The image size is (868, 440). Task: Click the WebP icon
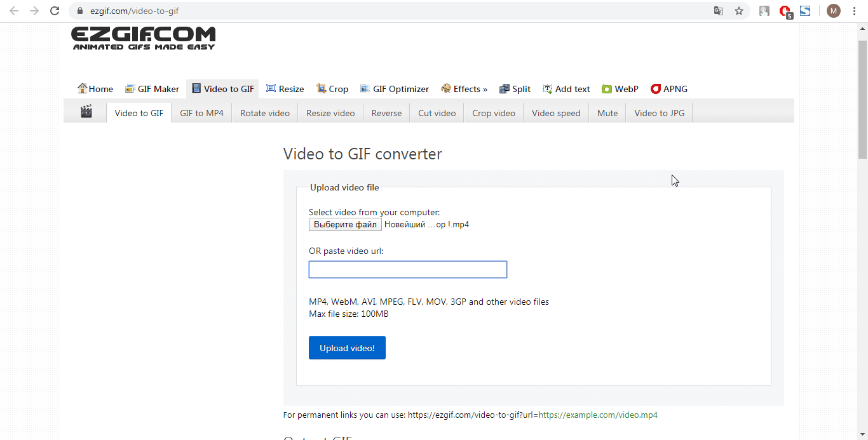tap(607, 89)
